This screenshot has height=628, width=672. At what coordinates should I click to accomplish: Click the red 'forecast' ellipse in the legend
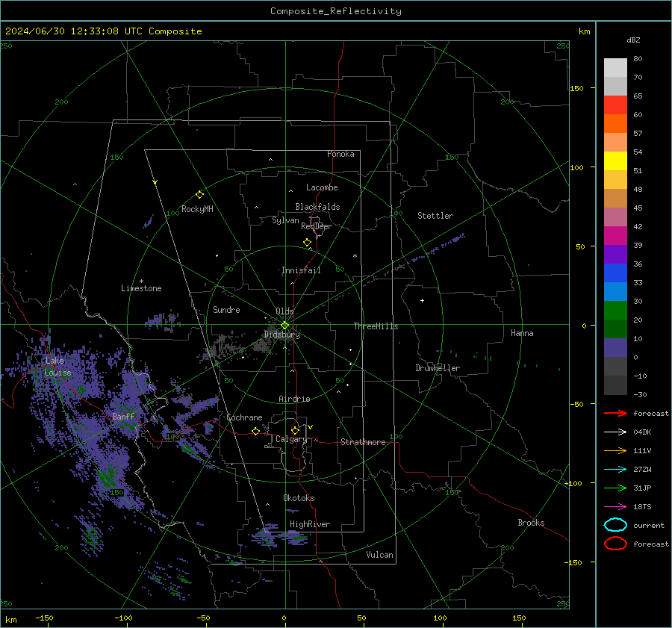615,544
